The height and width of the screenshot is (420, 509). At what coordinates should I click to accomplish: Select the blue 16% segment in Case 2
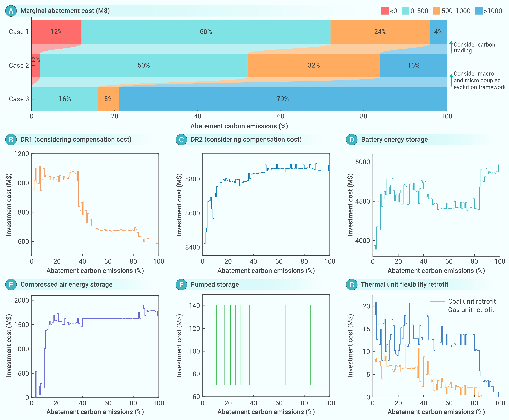414,66
